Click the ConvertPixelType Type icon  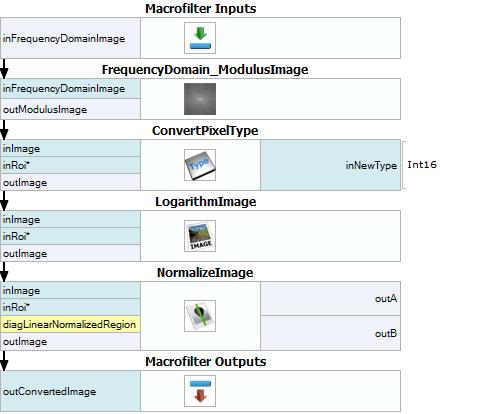[x=200, y=165]
